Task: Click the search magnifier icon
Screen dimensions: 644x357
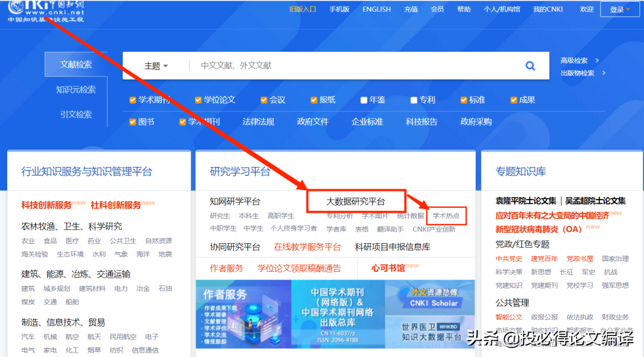Action: tap(530, 66)
